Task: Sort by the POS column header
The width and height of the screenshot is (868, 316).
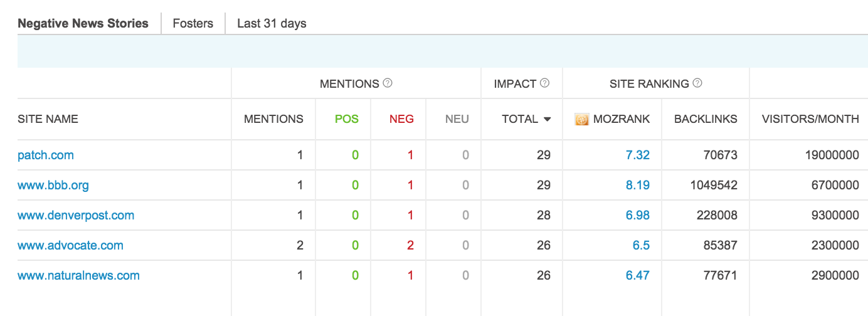Action: 347,119
